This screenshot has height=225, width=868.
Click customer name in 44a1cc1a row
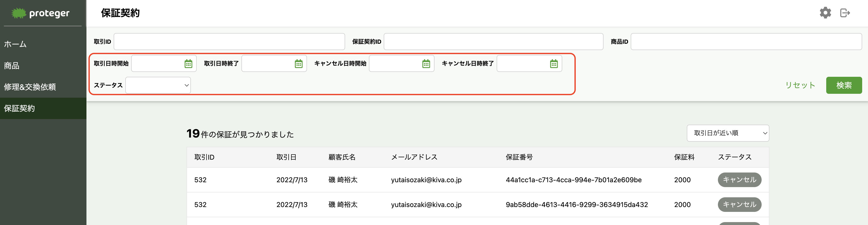coord(343,180)
